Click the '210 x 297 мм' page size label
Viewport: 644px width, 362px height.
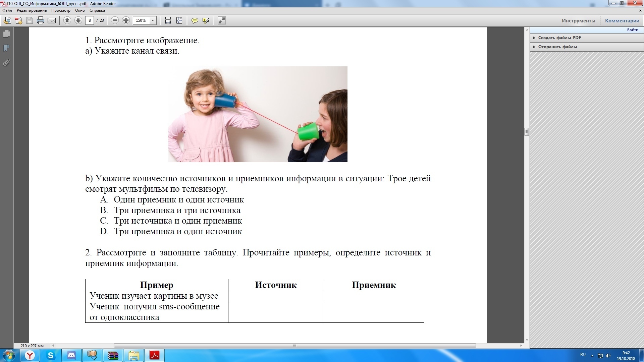32,346
